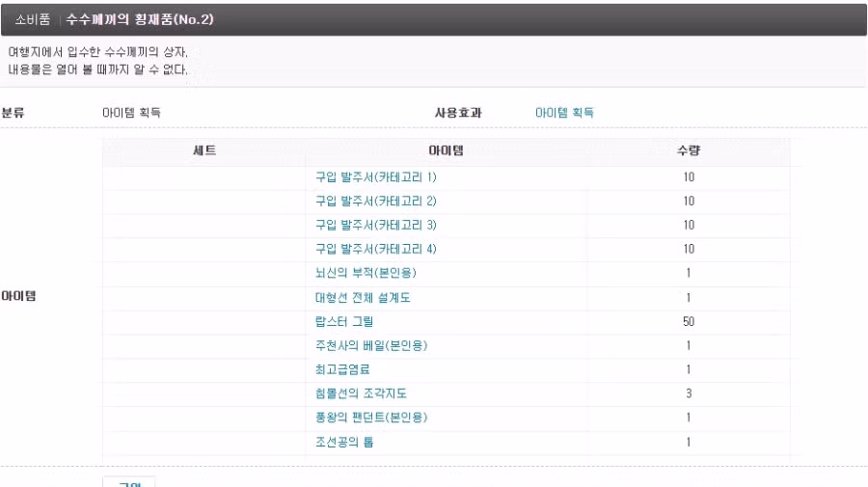868x487 pixels.
Task: Select 풍왕의 팬던트(본인용) link
Action: [x=371, y=418]
